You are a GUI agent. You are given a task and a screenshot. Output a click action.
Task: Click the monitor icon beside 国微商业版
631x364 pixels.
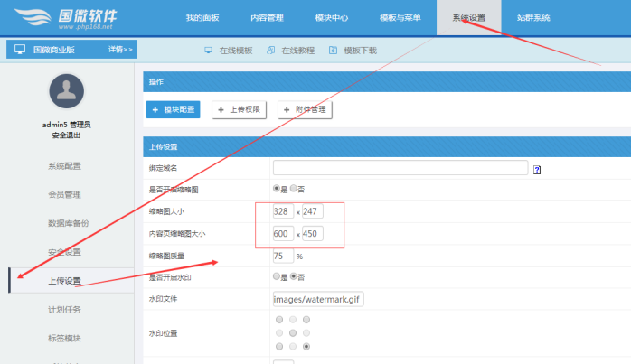coord(20,50)
